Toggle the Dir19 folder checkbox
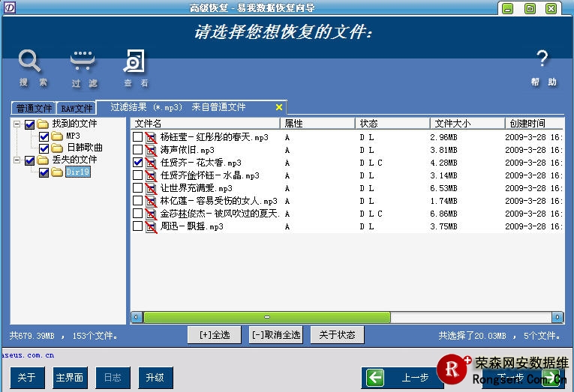This screenshot has height=392, width=574. pyautogui.click(x=44, y=172)
